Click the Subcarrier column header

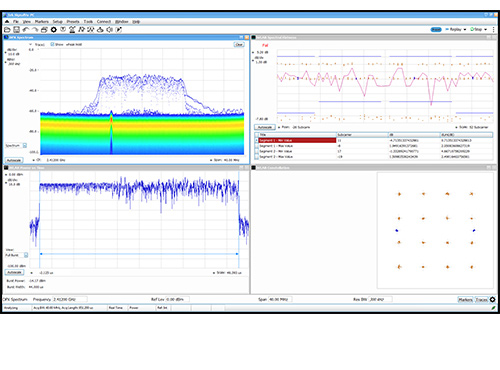point(362,135)
